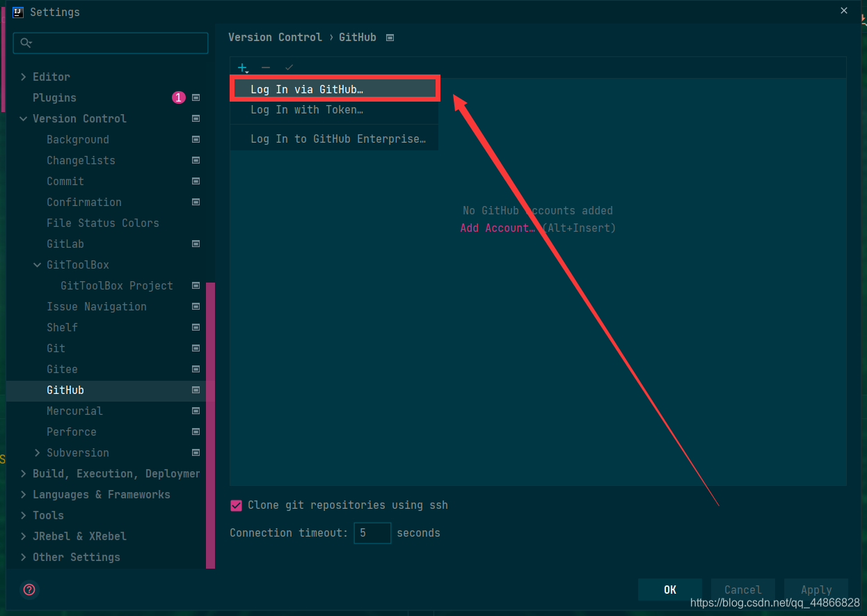
Task: Click the plus Add account toolbar icon
Action: point(243,68)
